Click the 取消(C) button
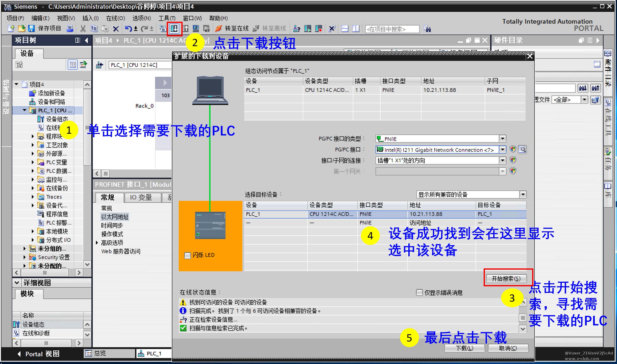617x364 pixels. click(508, 348)
